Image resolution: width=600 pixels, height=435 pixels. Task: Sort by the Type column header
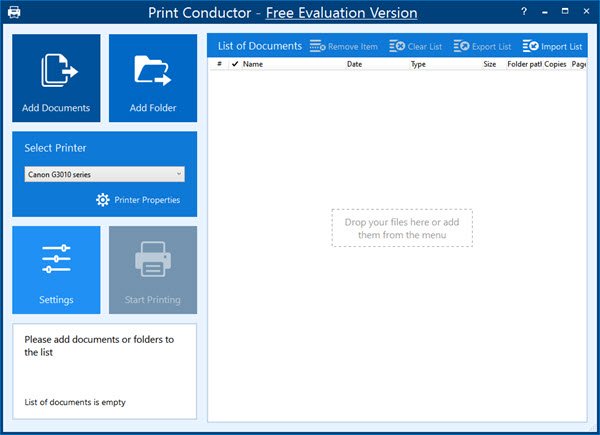[x=418, y=64]
